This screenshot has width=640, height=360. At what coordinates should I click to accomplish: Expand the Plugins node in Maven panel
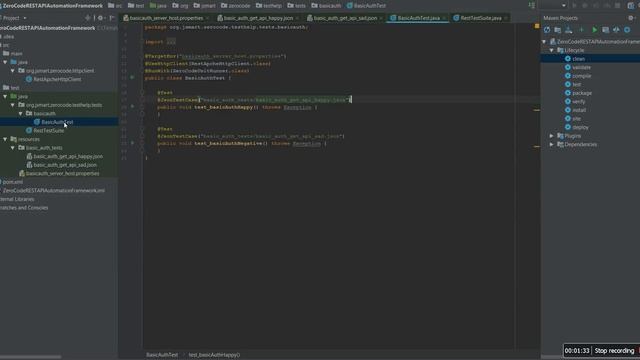[552, 136]
